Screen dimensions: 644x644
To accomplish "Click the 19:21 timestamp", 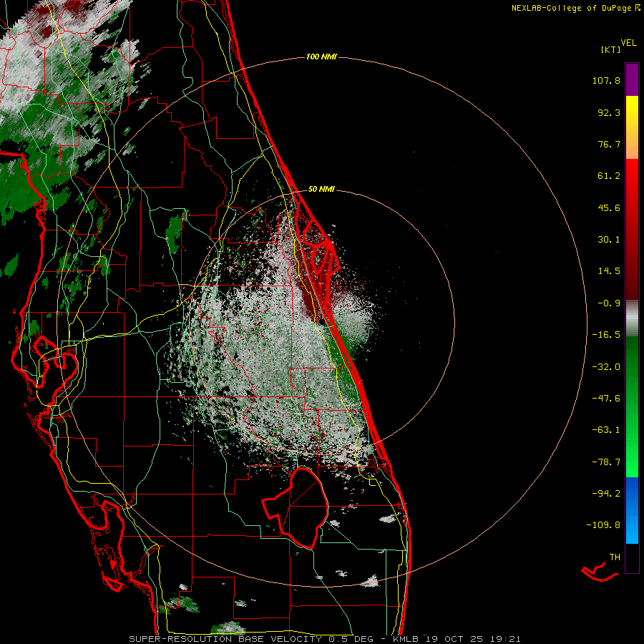I will click(506, 639).
